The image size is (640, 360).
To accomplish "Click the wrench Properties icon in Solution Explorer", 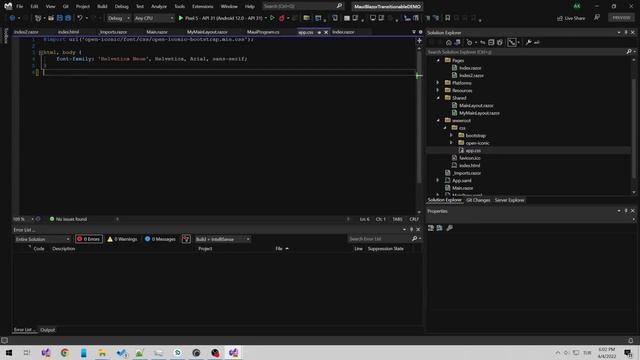I will click(x=528, y=42).
